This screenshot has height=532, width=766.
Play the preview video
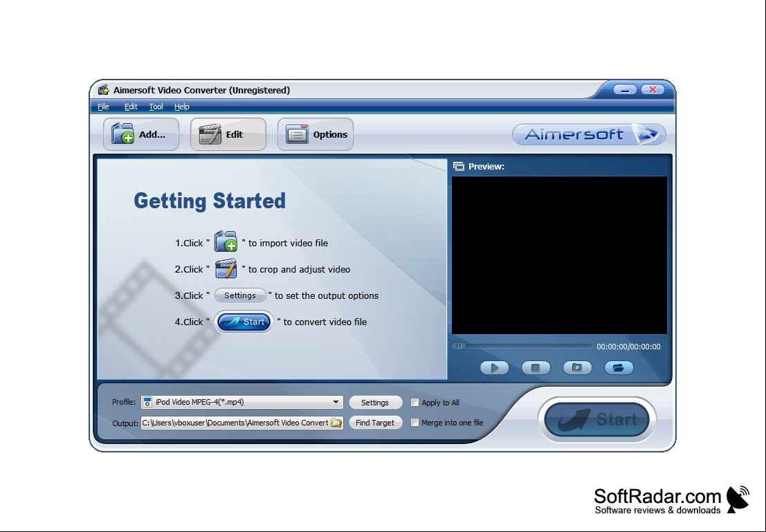click(494, 368)
